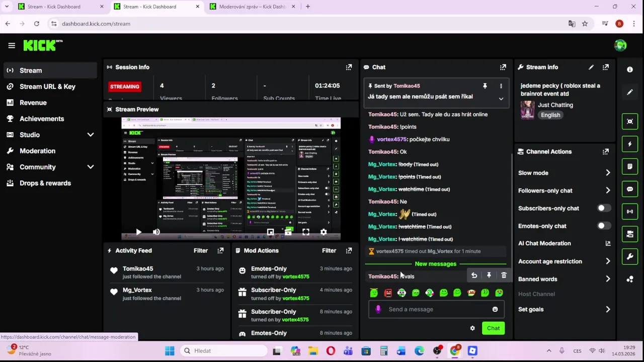Click the New messages divider
Image resolution: width=644 pixels, height=362 pixels.
(435, 263)
